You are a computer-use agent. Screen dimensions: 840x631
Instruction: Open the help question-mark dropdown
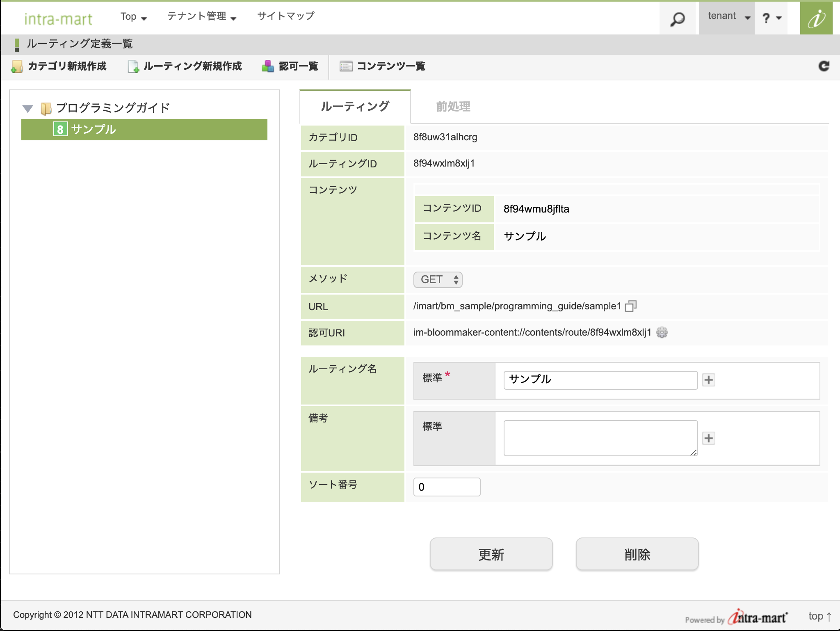[772, 18]
